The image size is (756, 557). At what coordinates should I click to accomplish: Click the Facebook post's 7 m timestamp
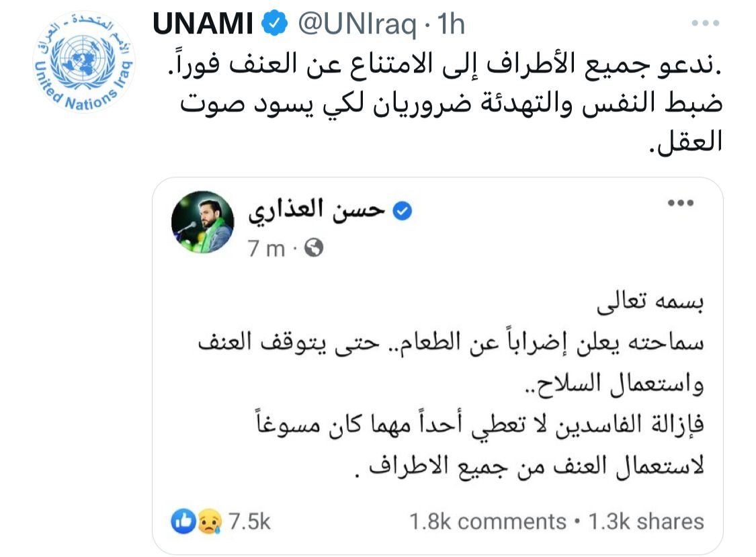point(265,249)
